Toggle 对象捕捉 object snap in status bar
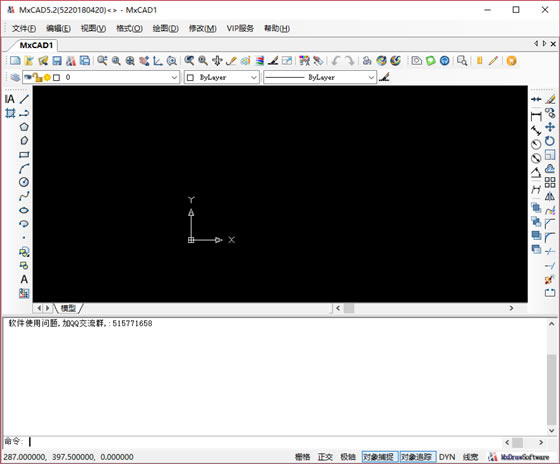Image resolution: width=560 pixels, height=464 pixels. point(379,456)
